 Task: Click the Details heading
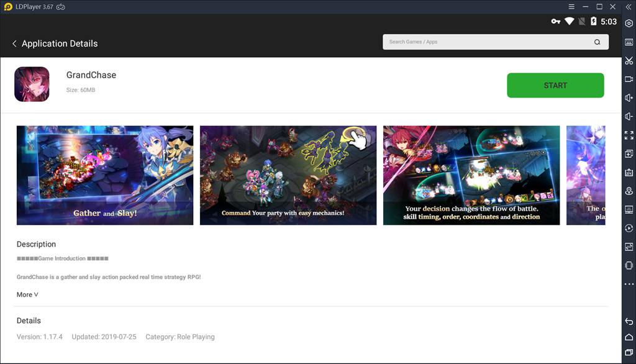click(x=29, y=321)
